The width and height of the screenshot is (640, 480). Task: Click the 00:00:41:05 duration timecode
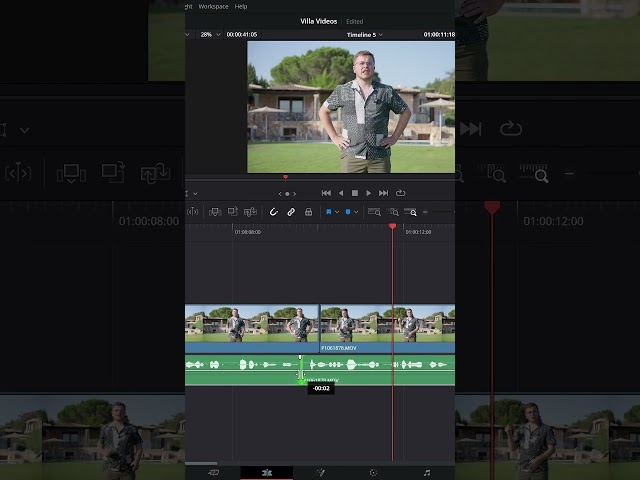point(242,35)
